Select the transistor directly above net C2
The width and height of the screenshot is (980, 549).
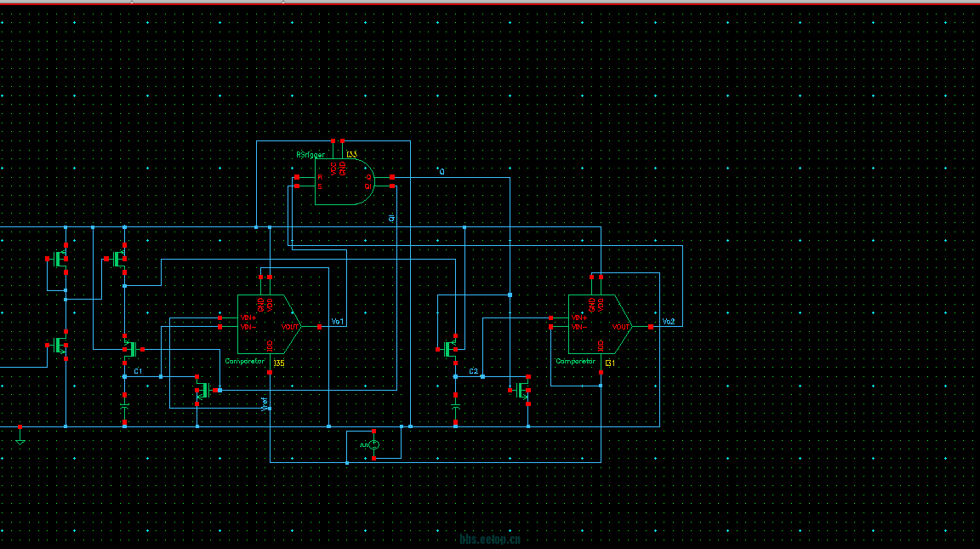point(449,349)
